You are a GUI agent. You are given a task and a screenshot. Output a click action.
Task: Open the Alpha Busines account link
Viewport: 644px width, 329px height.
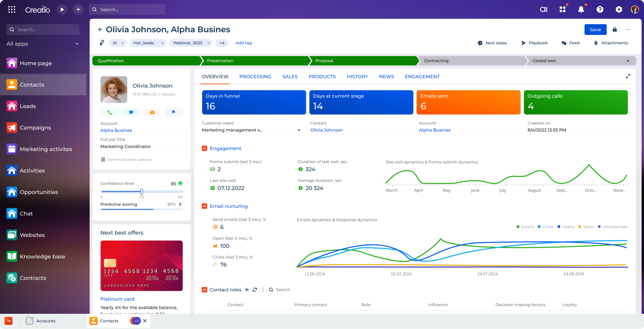click(x=116, y=130)
